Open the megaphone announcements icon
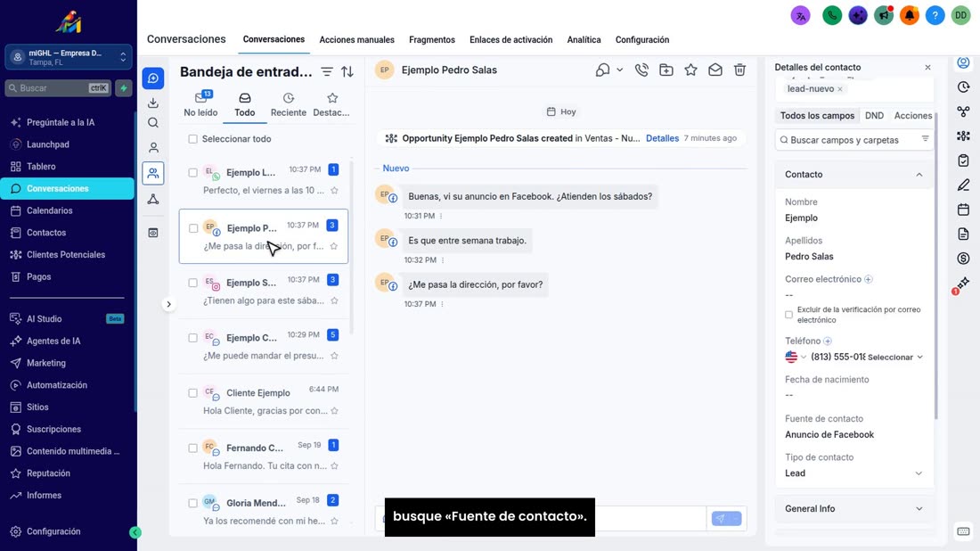This screenshot has width=980, height=551. (x=884, y=16)
